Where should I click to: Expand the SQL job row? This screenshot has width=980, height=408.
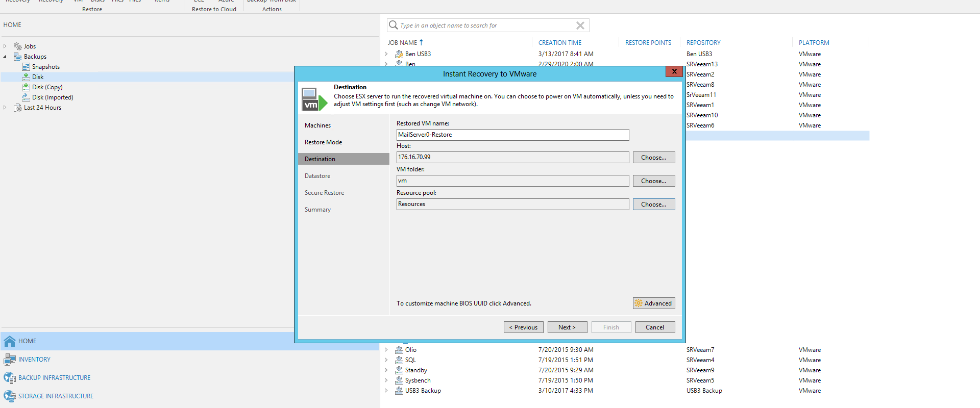click(x=386, y=360)
